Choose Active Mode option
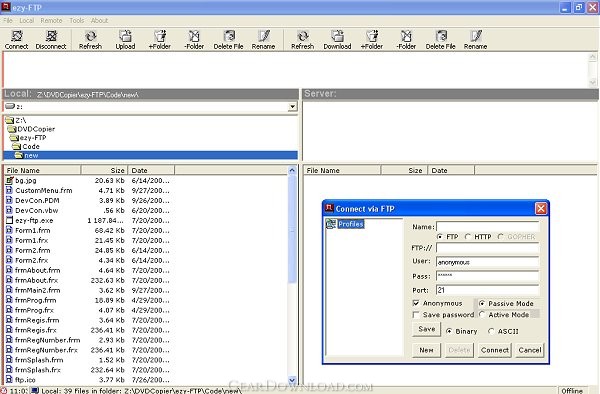 (x=482, y=314)
